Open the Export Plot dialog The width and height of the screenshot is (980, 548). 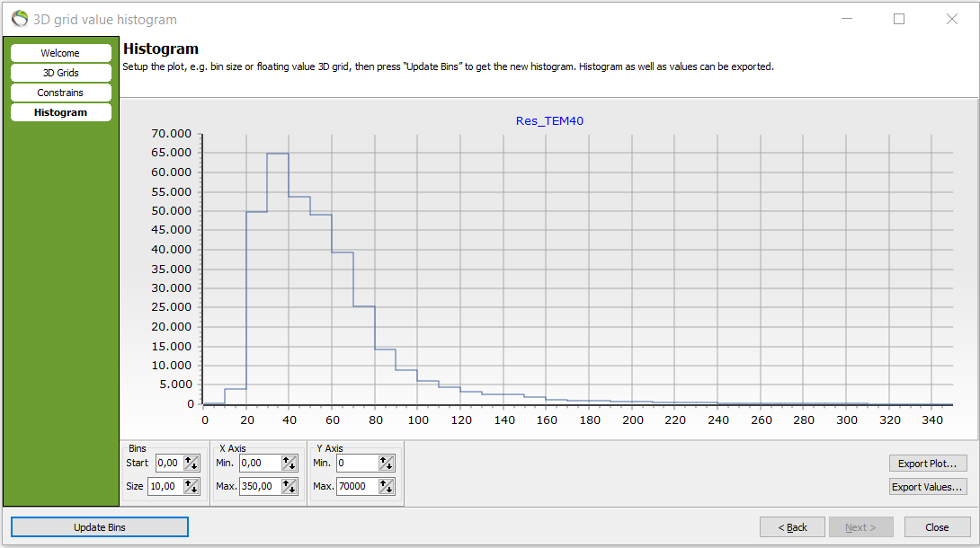click(x=928, y=463)
